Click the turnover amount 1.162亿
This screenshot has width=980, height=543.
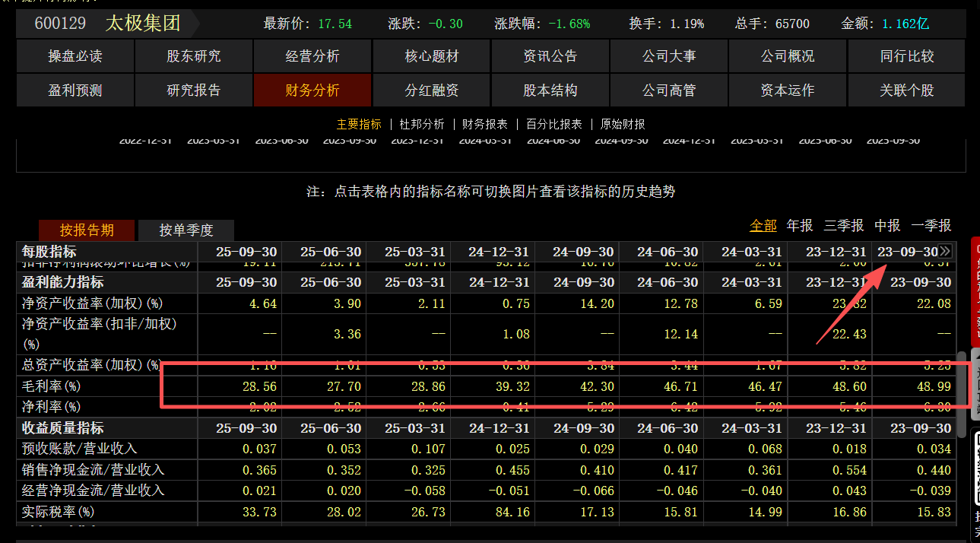[x=905, y=24]
